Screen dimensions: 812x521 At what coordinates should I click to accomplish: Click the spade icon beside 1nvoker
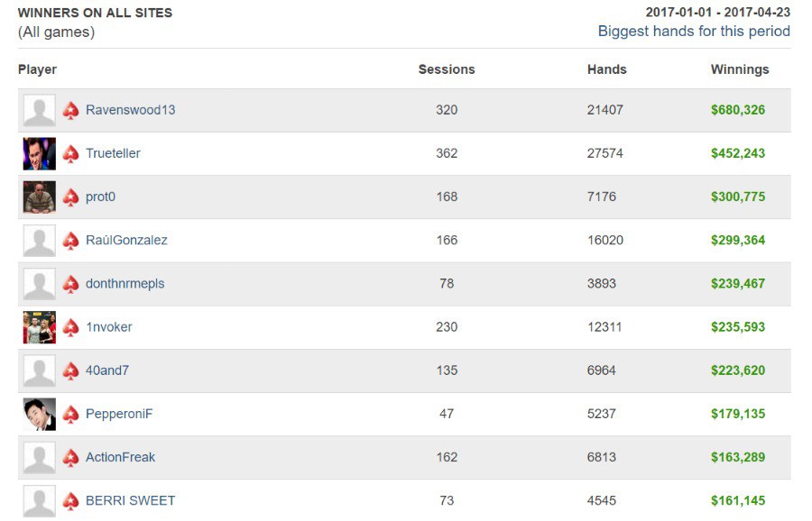(x=70, y=327)
